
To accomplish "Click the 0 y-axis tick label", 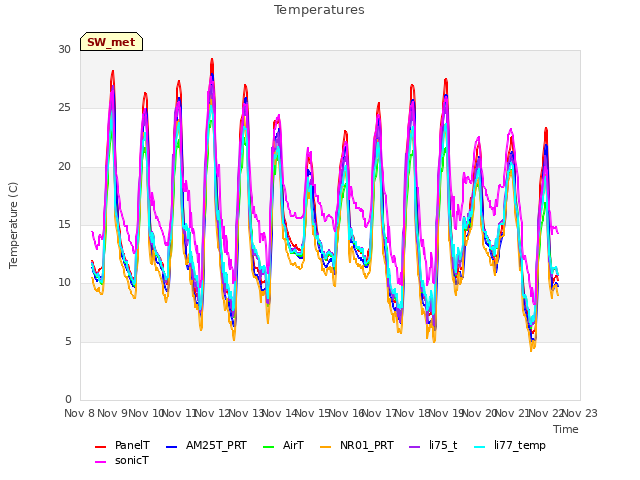I will [68, 399].
